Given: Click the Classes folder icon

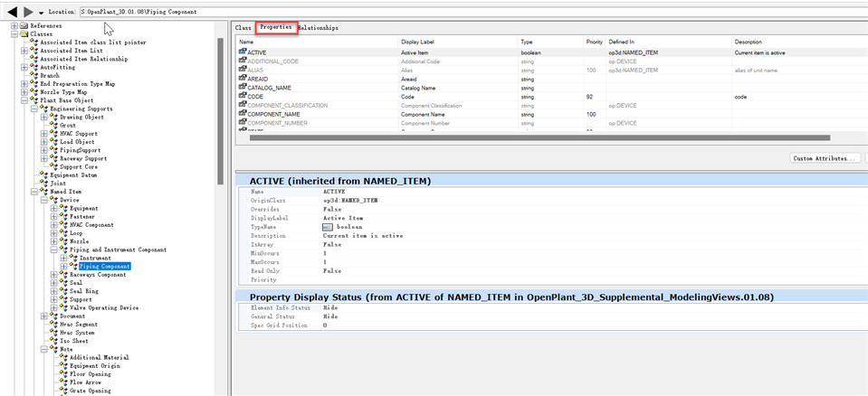Looking at the screenshot, I should click(24, 34).
